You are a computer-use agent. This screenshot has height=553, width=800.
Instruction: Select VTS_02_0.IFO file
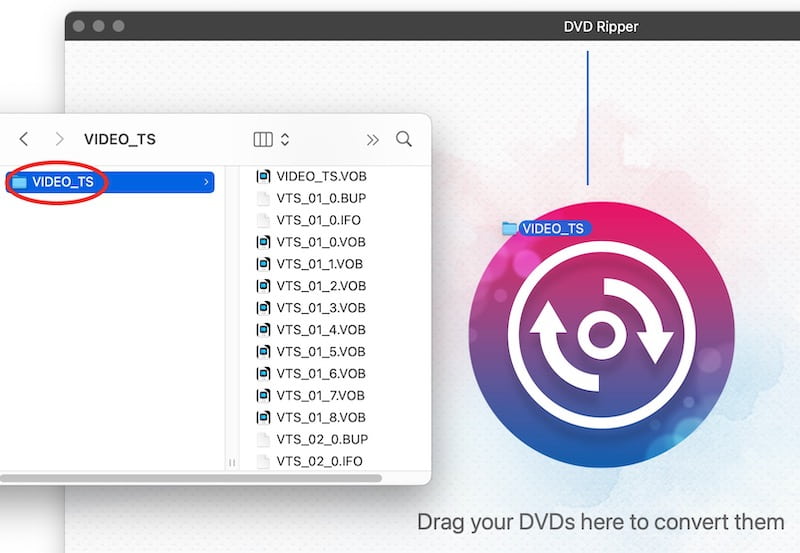tap(320, 462)
